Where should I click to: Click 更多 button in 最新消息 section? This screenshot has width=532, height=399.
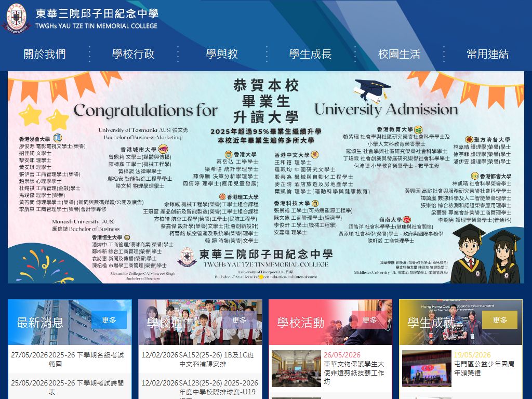tap(109, 320)
